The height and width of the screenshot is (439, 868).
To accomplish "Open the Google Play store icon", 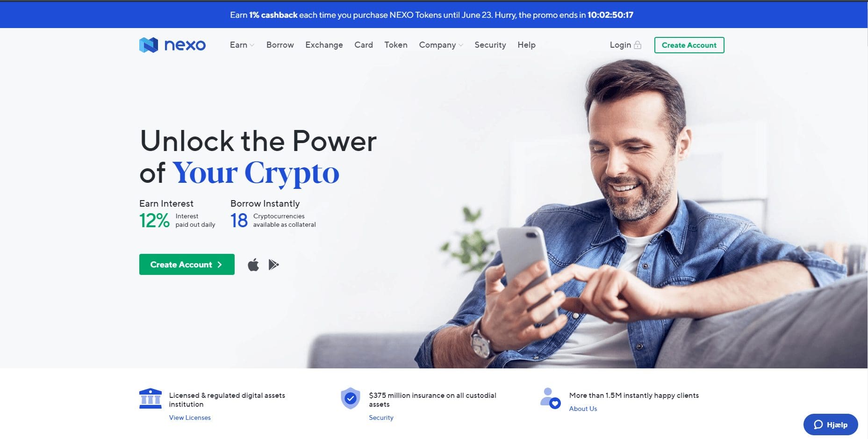I will [x=274, y=265].
